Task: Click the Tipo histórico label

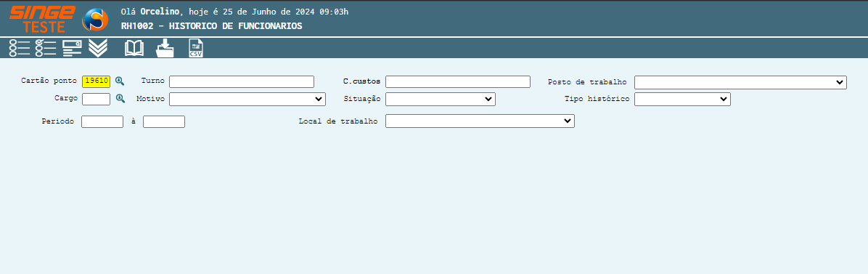Action: pos(597,99)
